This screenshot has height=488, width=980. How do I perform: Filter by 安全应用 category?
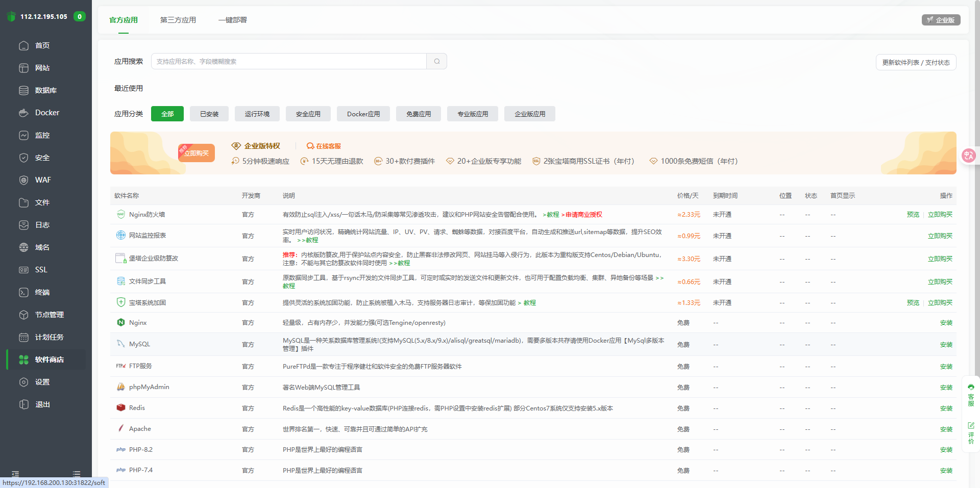(308, 114)
